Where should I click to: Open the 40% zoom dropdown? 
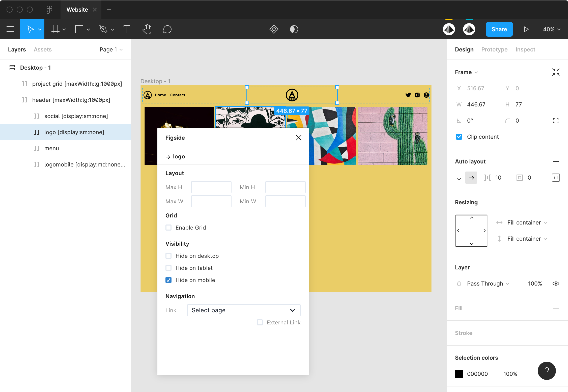coord(552,29)
